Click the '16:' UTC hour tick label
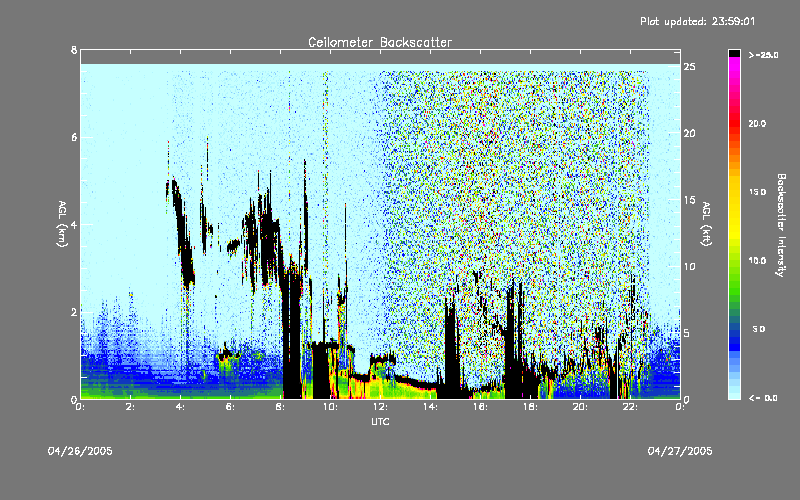 480,407
